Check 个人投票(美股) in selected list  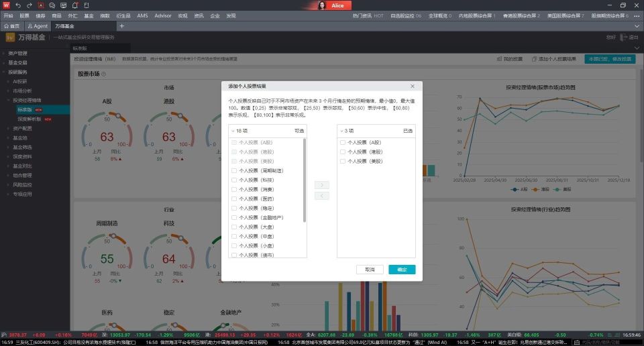343,162
